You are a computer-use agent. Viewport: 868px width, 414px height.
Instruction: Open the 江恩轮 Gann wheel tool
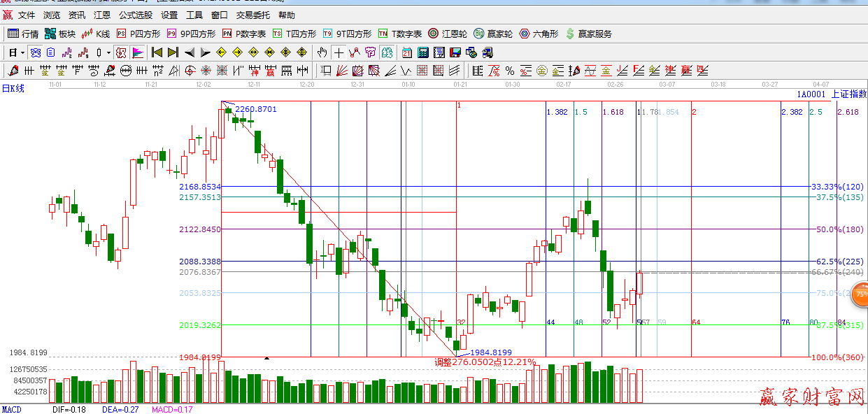pos(448,34)
